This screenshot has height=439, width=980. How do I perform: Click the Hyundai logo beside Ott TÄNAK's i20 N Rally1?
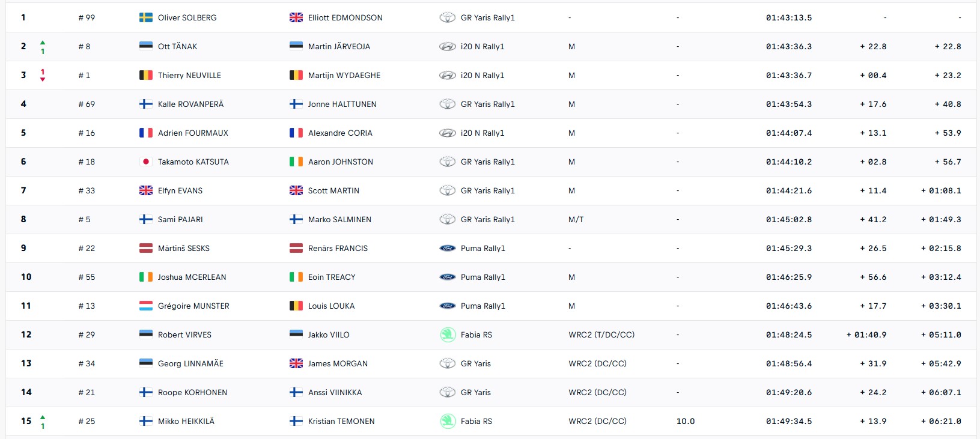tap(448, 46)
